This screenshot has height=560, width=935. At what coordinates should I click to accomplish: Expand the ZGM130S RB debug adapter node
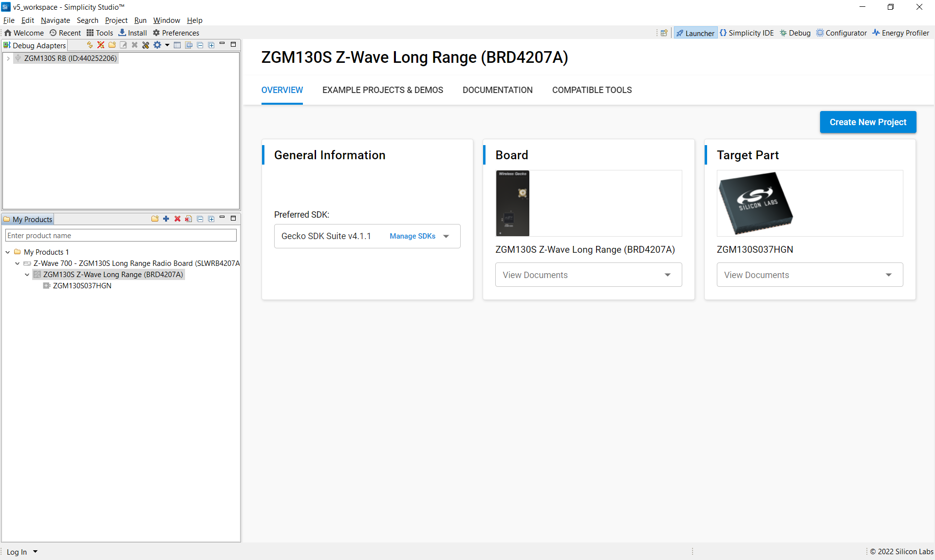[8, 58]
